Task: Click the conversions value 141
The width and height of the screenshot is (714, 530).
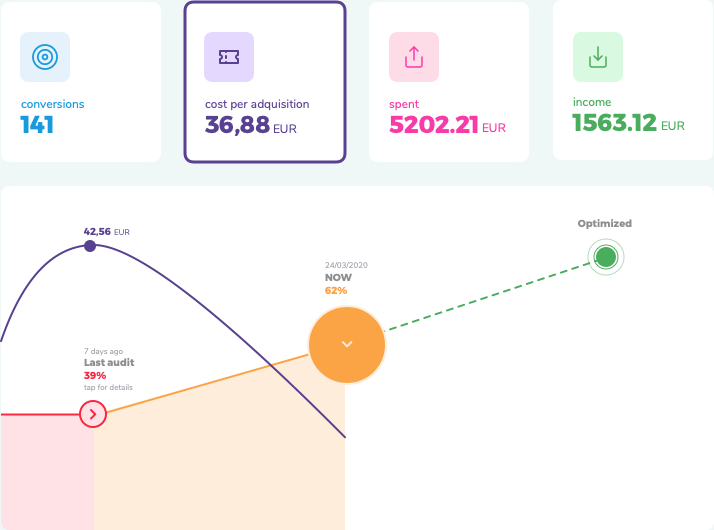Action: (37, 125)
